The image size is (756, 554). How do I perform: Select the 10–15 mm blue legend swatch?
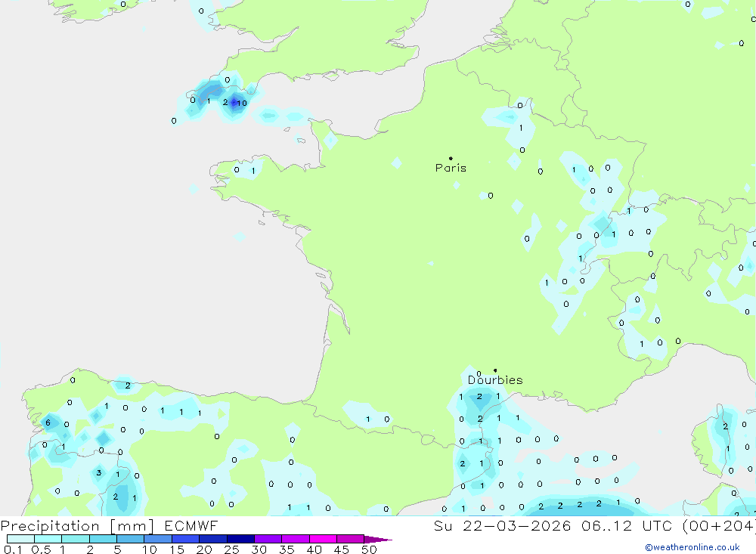coord(158,539)
